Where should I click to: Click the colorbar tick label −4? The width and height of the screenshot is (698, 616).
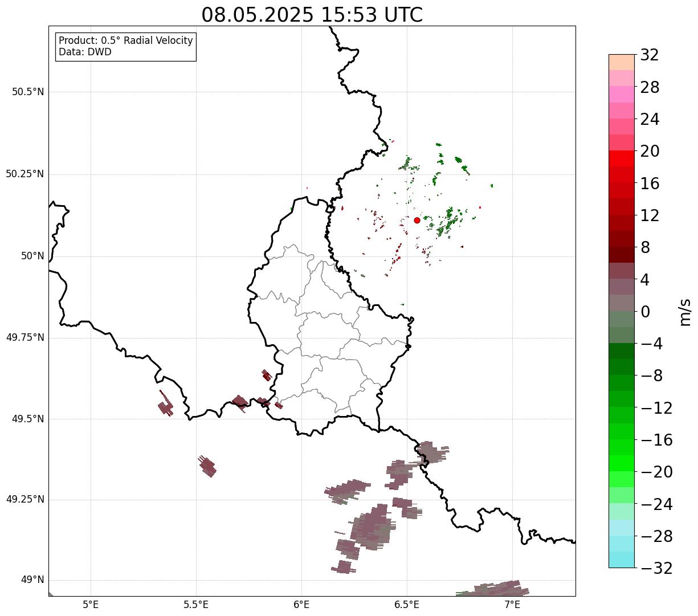(651, 344)
